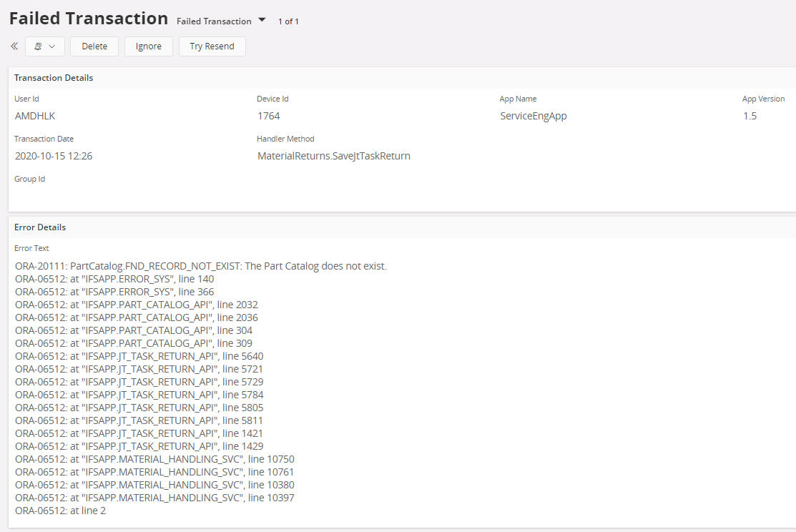The image size is (796, 532).
Task: Collapse the Error Details section header
Action: [x=40, y=227]
